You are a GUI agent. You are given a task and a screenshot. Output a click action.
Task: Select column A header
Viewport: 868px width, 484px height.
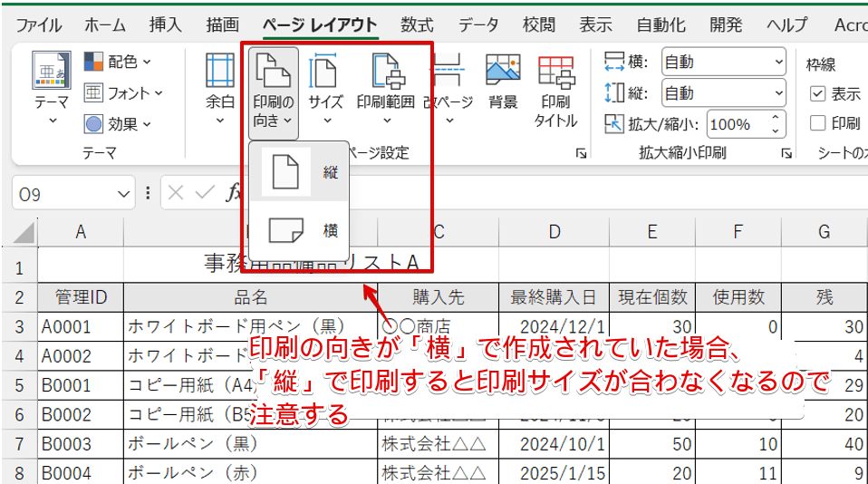81,231
